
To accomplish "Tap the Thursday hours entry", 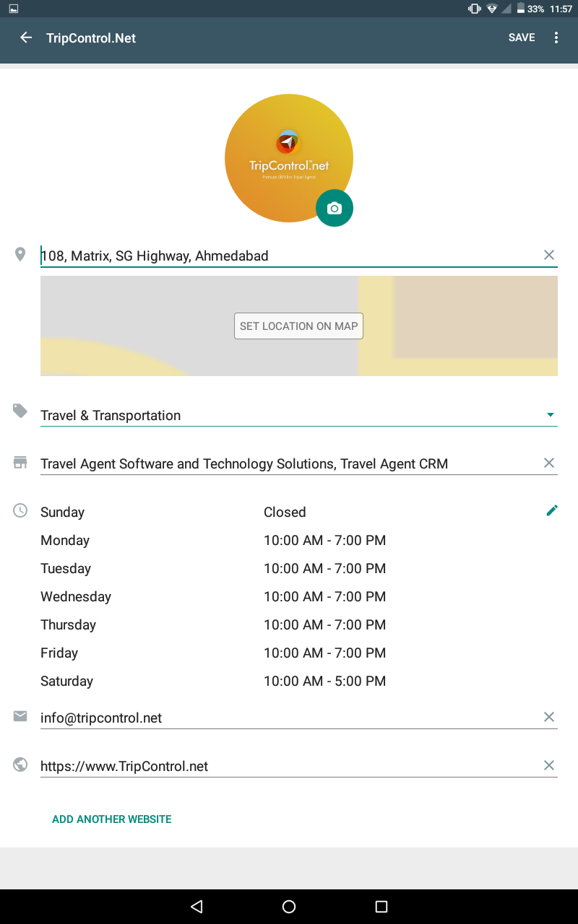I will (x=324, y=624).
